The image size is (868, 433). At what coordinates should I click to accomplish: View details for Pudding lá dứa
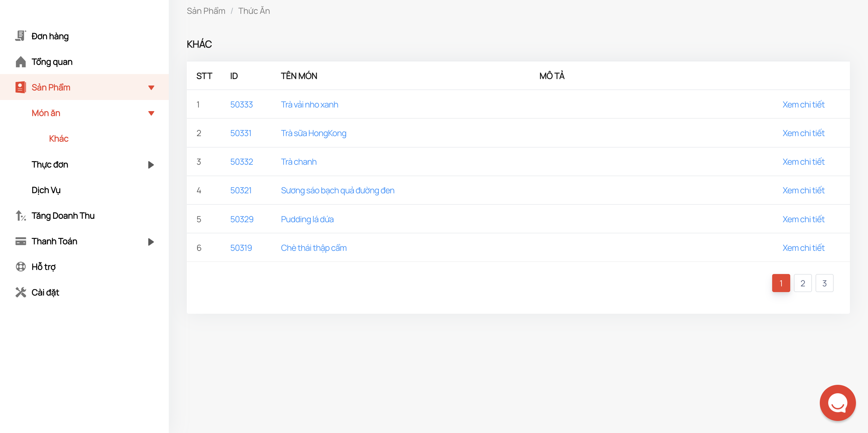(803, 219)
